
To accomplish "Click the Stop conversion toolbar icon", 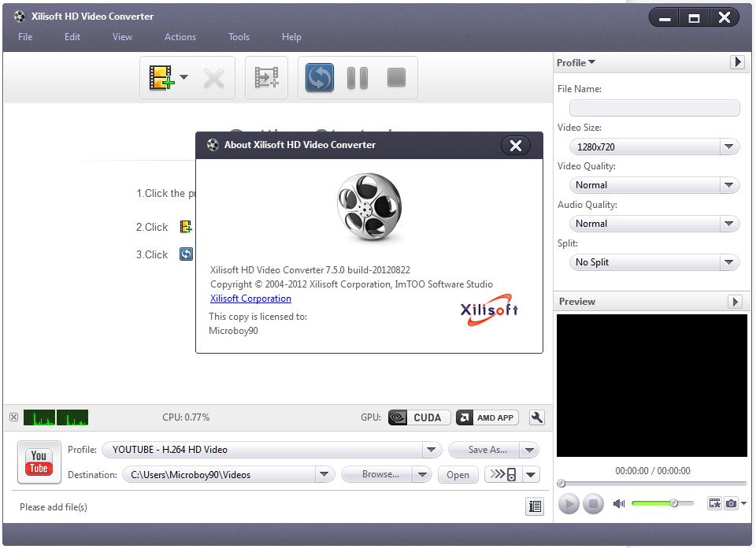I will (396, 77).
